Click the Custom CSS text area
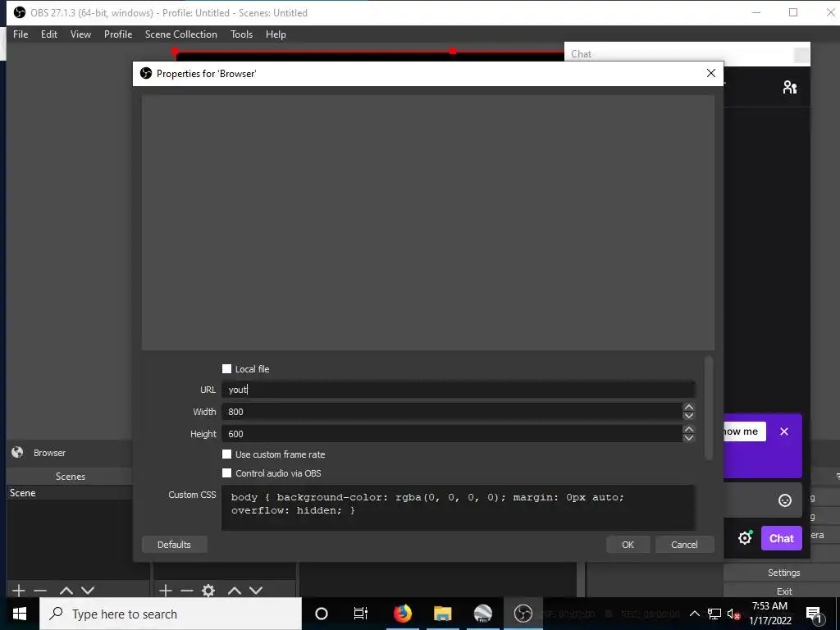 (x=458, y=507)
